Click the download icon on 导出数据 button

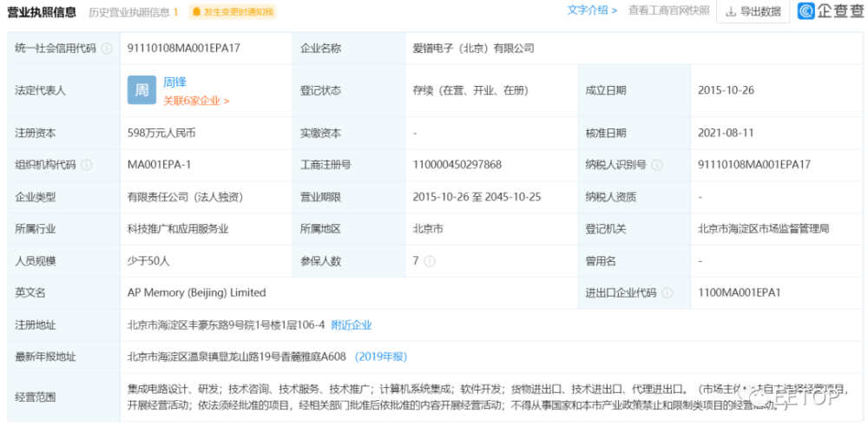click(731, 11)
